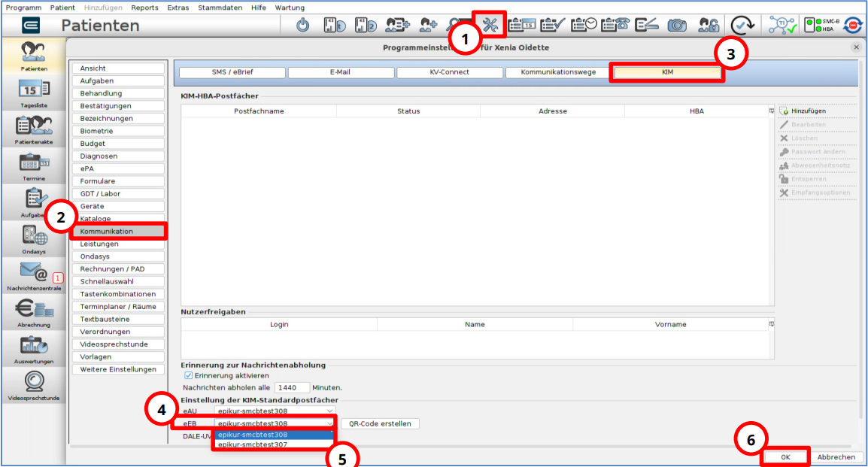Open column options icon of KIM-HBA-Postfächer table
868x467 pixels.
771,111
